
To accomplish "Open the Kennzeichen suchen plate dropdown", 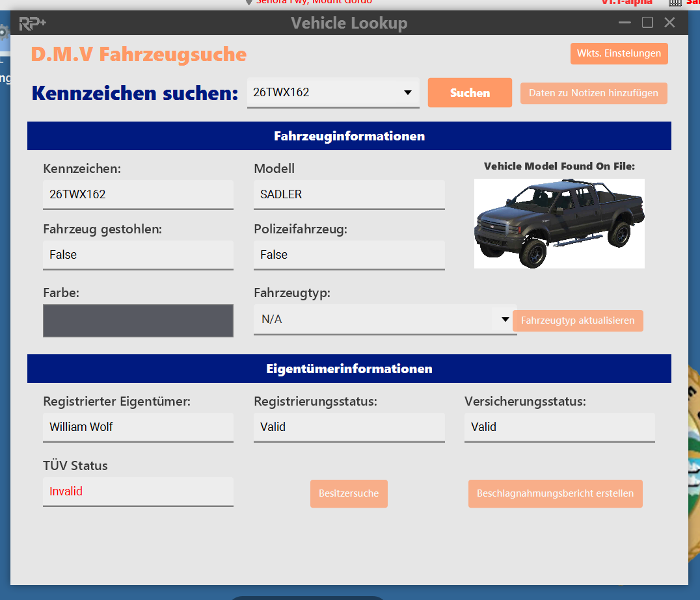I will [x=408, y=92].
